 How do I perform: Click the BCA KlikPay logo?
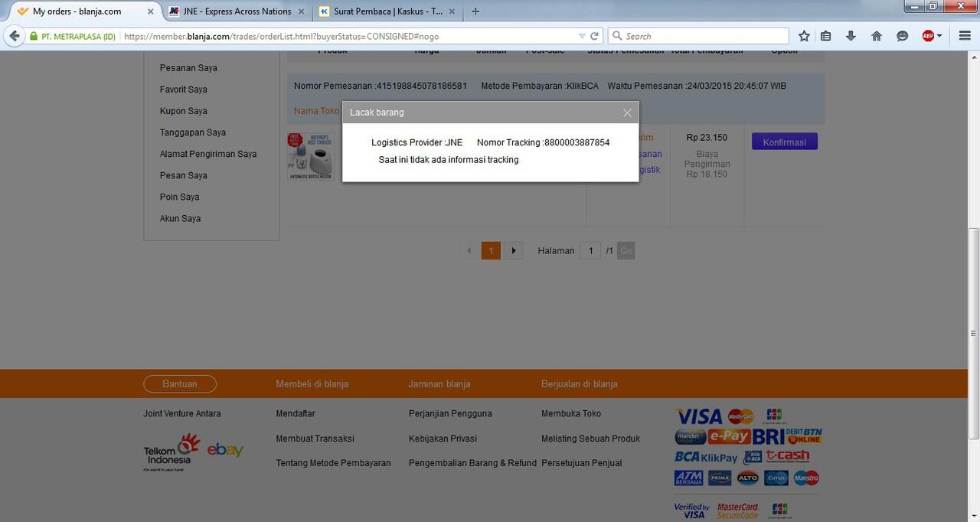706,457
